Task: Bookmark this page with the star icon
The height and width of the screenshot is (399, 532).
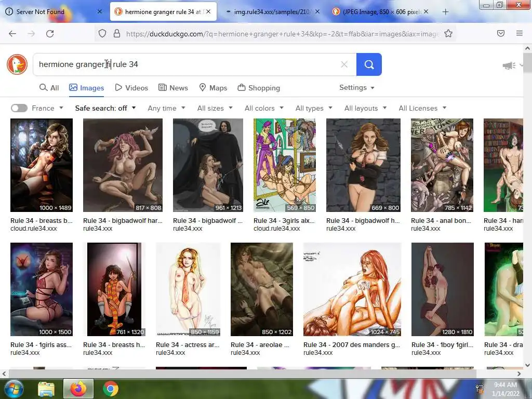Action: pos(448,33)
